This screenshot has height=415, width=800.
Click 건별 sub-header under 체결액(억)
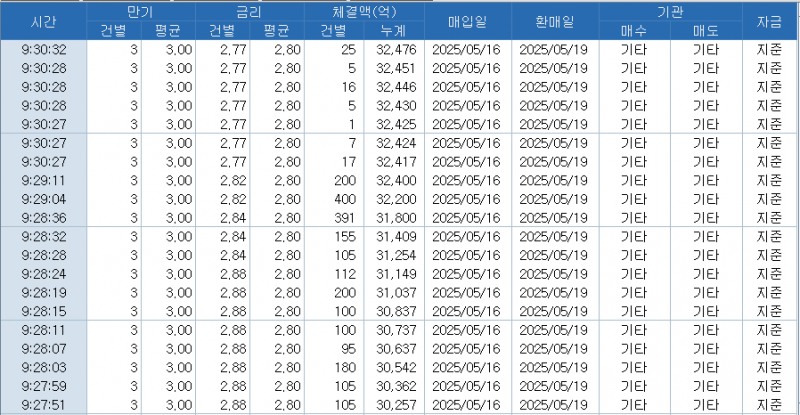click(x=334, y=31)
